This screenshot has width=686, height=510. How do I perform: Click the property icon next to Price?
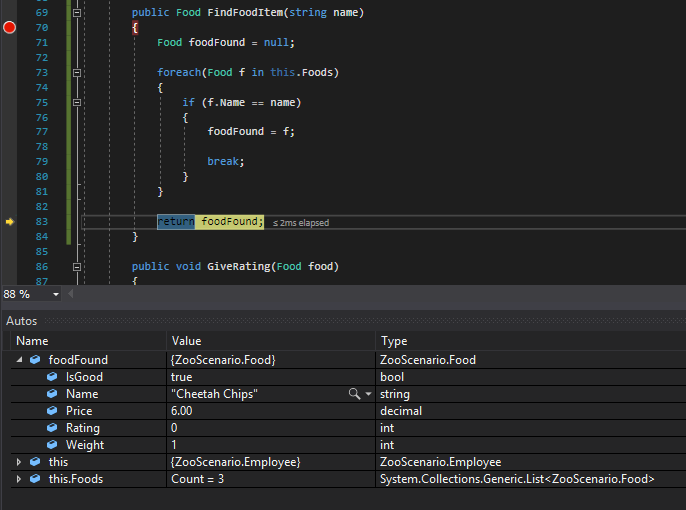point(52,411)
